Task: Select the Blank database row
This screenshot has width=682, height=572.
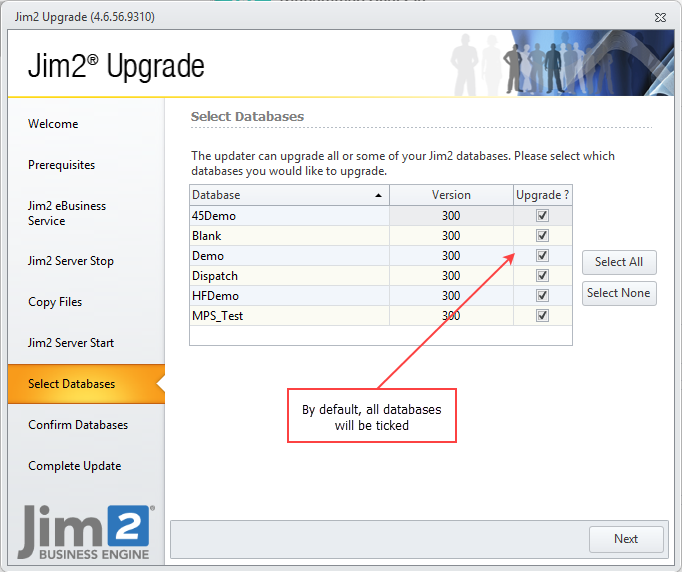Action: pos(381,235)
